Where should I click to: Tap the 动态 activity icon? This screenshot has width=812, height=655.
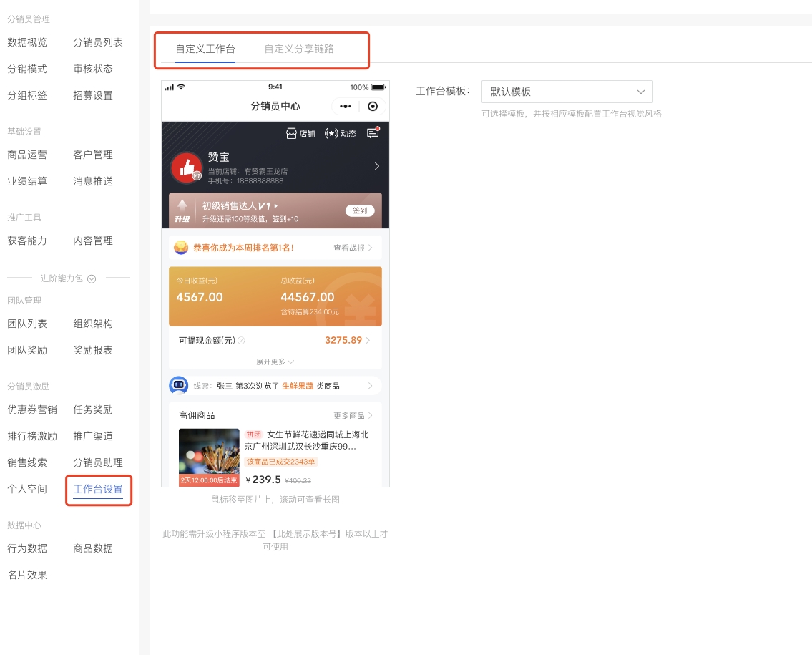[341, 134]
